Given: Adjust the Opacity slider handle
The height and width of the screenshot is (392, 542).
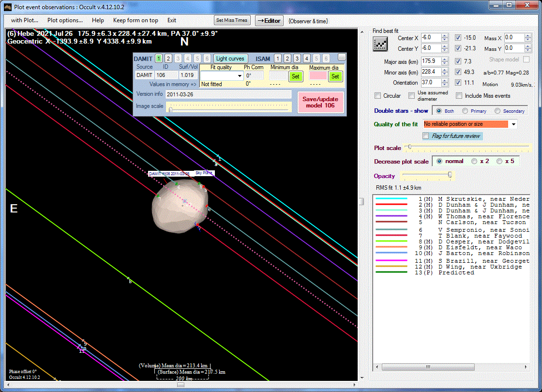Looking at the screenshot, I should click(450, 175).
